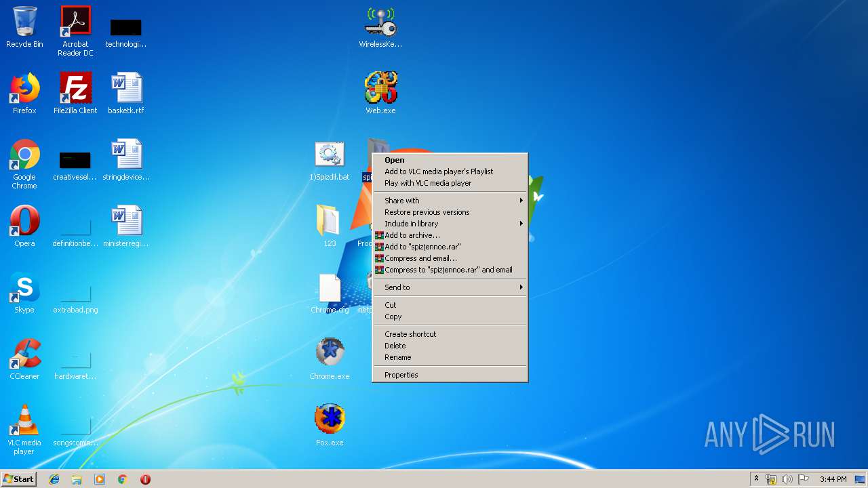Choose Delete from context menu
Viewport: 868px width, 488px height.
450,346
